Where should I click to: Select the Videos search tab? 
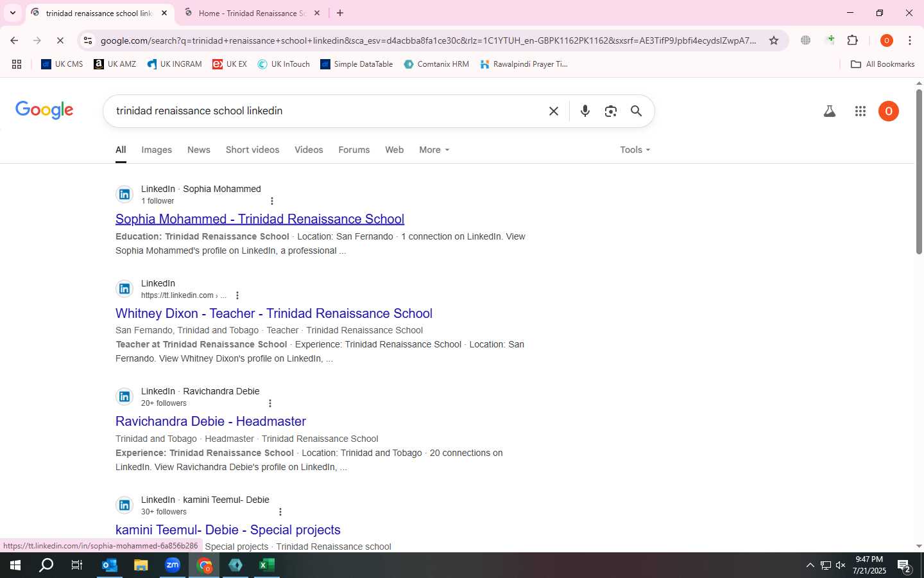(309, 150)
